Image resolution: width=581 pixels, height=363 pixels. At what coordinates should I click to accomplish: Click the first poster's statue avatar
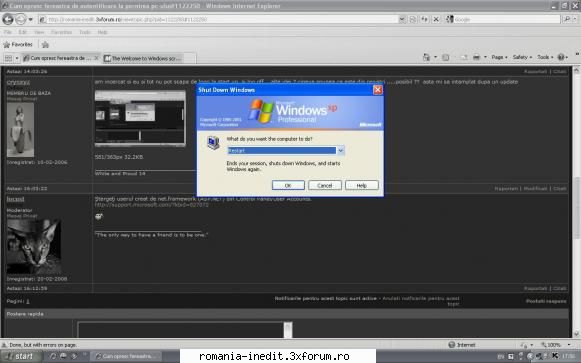[20, 130]
